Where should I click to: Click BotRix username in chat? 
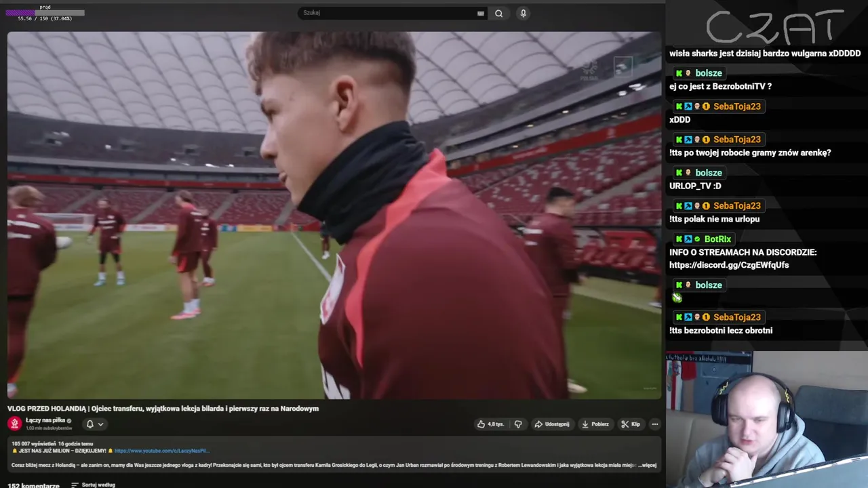click(717, 239)
